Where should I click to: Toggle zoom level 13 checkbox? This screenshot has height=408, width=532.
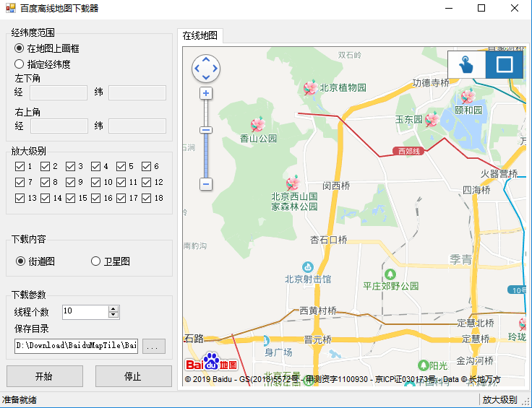20,199
